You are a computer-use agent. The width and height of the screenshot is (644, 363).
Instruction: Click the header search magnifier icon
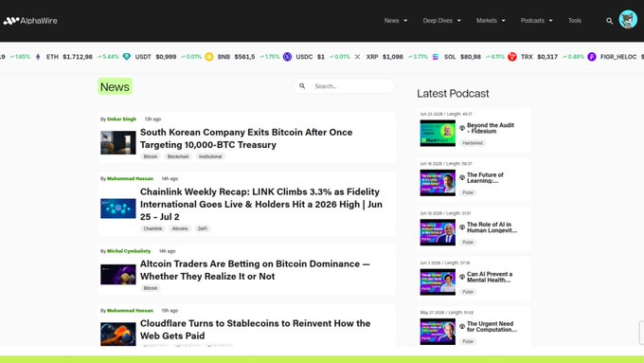(x=610, y=21)
